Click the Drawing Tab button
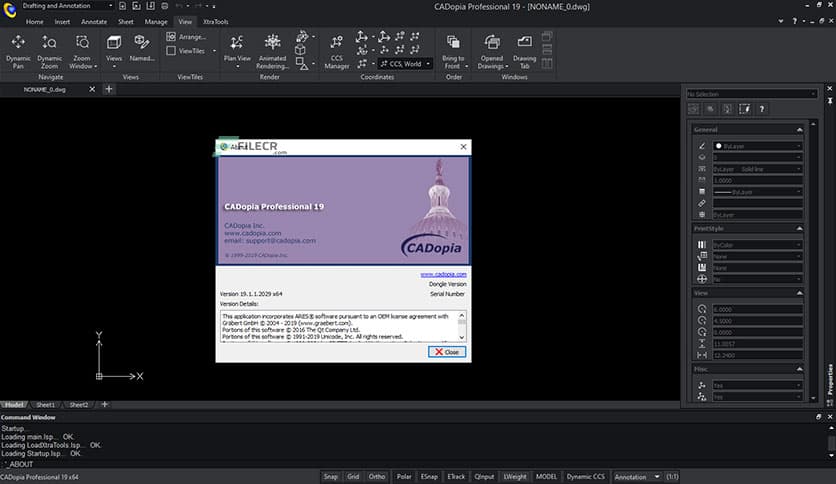 pyautogui.click(x=525, y=51)
